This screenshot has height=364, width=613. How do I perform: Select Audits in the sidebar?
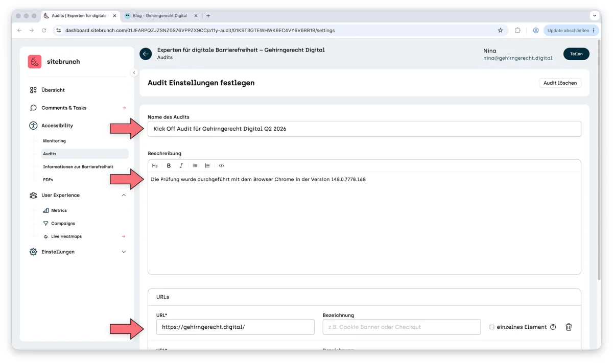[x=85, y=154]
